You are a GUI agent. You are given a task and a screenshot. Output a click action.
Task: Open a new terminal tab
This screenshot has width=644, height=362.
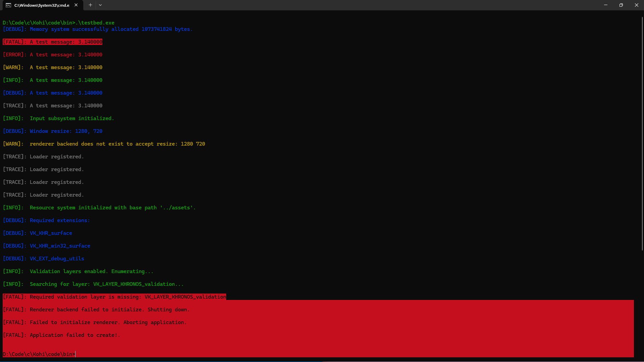point(90,5)
